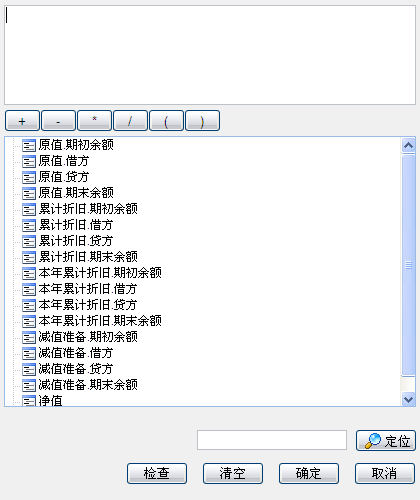Insert the plus operator

pyautogui.click(x=22, y=121)
